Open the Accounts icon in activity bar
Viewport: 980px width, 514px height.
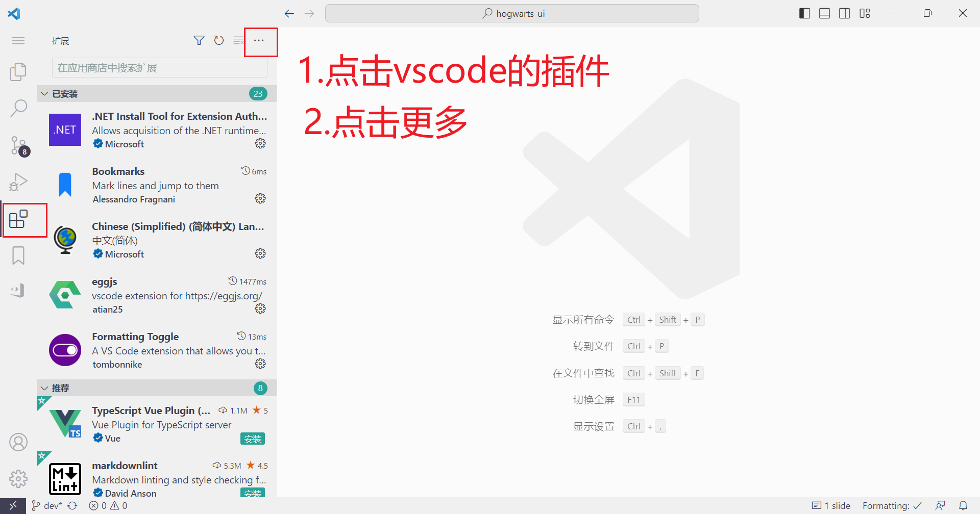click(x=18, y=442)
